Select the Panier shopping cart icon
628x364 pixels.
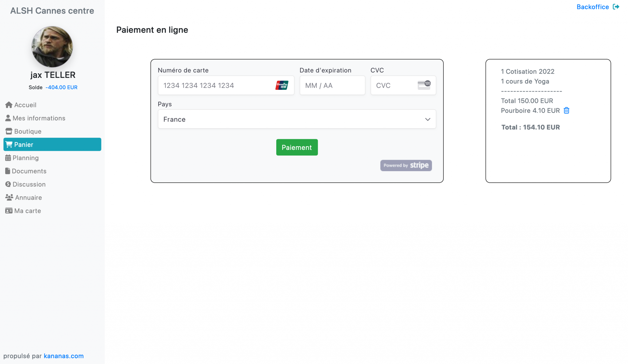(x=9, y=144)
